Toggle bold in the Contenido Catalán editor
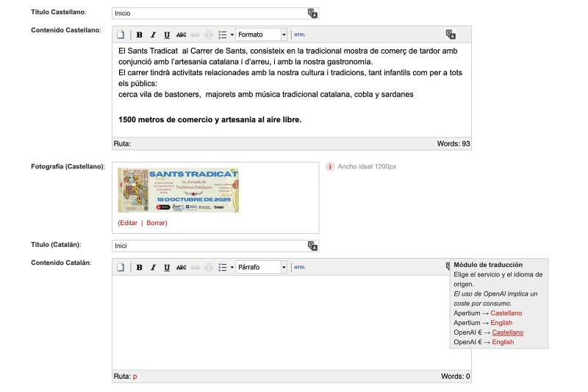Image resolution: width=588 pixels, height=392 pixels. tap(140, 268)
